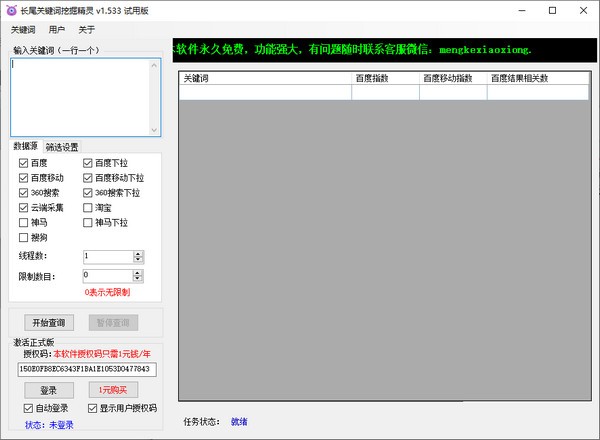Open the 关于 menu
Viewport: 600px width, 440px height.
coord(87,30)
